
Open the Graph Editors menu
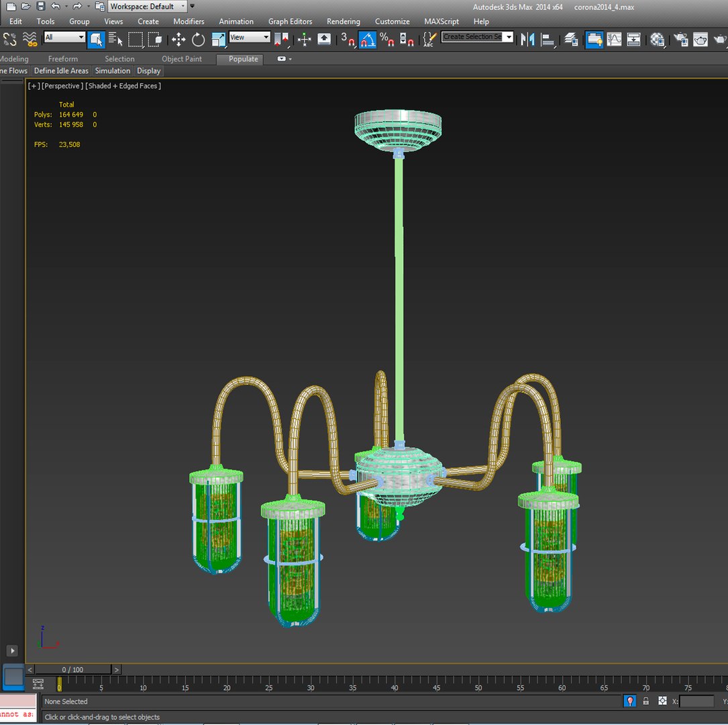pyautogui.click(x=290, y=21)
